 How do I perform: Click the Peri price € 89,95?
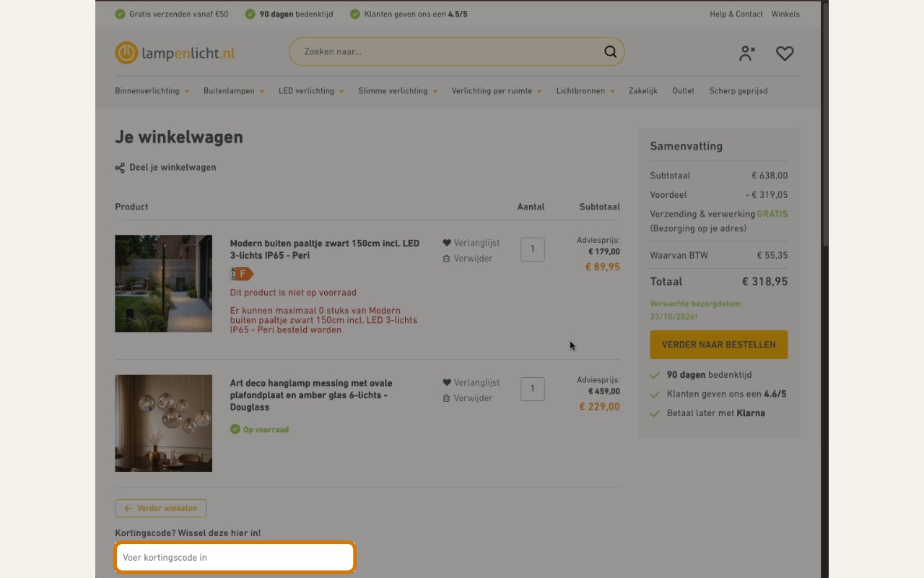(603, 267)
